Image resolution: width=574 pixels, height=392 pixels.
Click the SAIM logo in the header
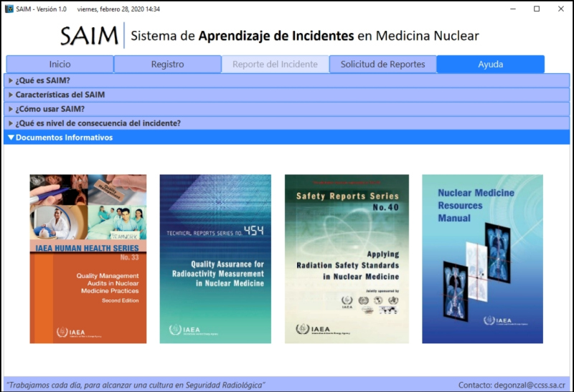pyautogui.click(x=89, y=35)
